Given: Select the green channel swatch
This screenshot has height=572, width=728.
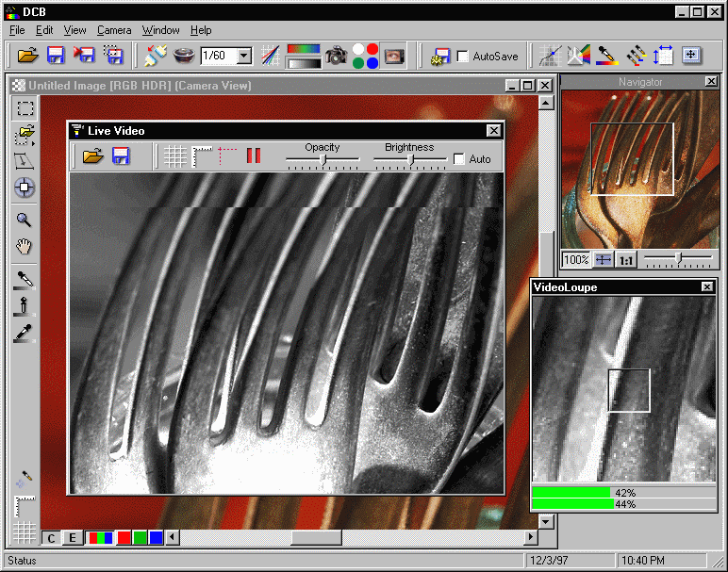Looking at the screenshot, I should [x=140, y=538].
